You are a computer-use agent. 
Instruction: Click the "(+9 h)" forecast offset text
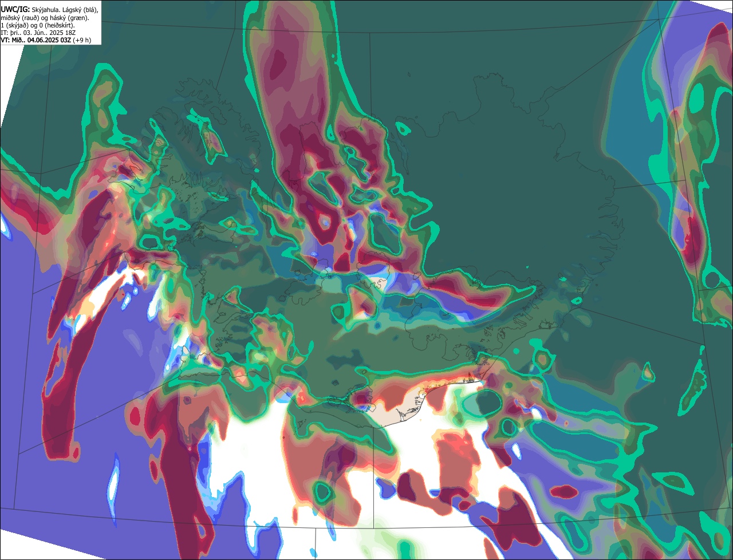point(82,40)
